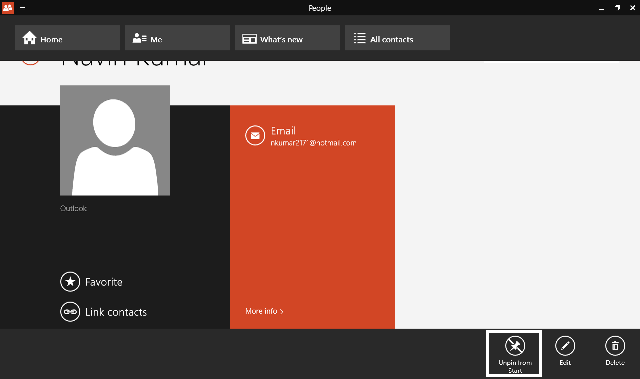Click the Link contacts chain icon

(70, 312)
